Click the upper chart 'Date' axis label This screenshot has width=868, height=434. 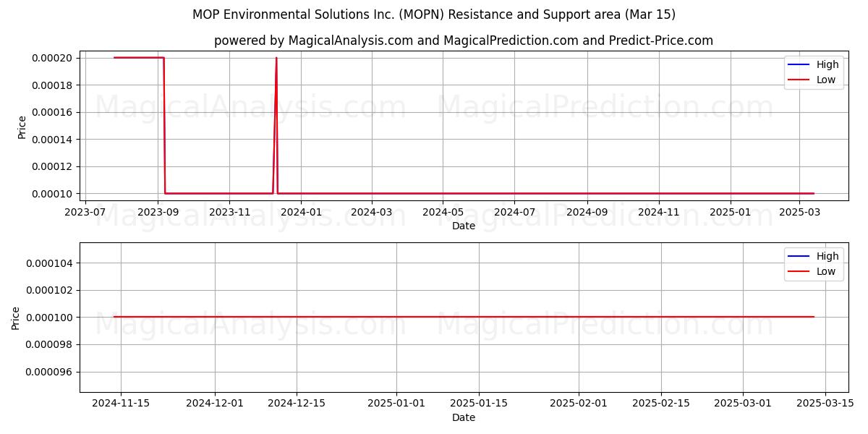[x=464, y=226]
